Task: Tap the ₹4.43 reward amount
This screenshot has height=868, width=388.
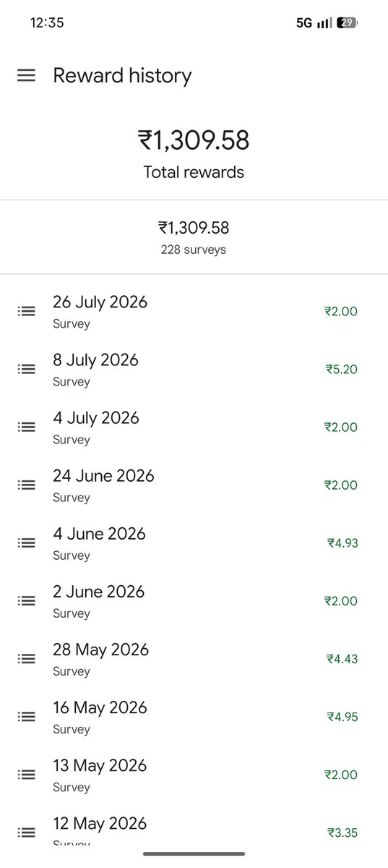Action: 342,659
